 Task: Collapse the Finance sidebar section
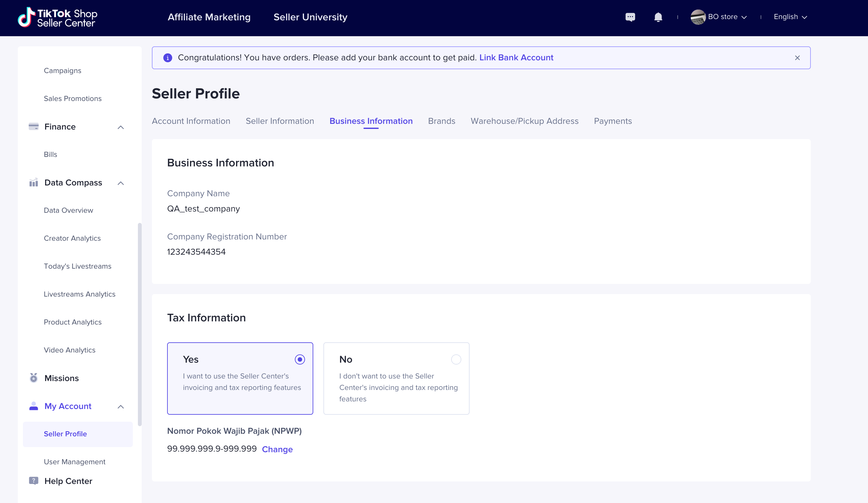pyautogui.click(x=120, y=127)
